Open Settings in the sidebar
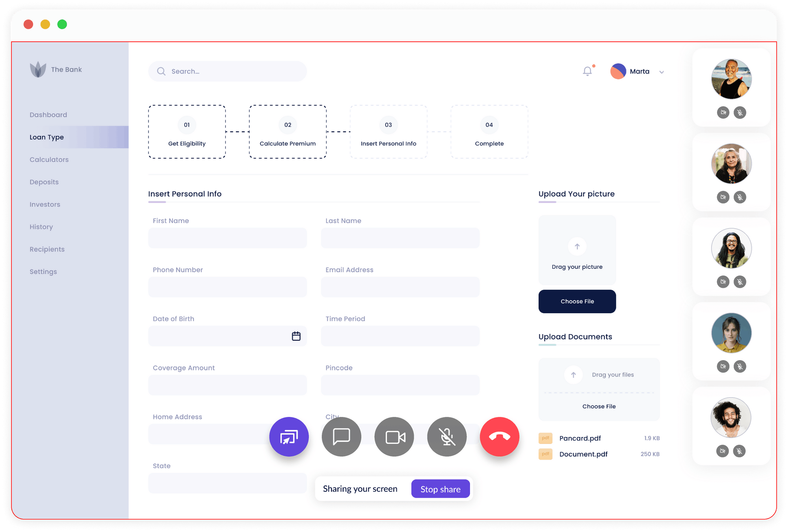The height and width of the screenshot is (532, 788). point(43,272)
